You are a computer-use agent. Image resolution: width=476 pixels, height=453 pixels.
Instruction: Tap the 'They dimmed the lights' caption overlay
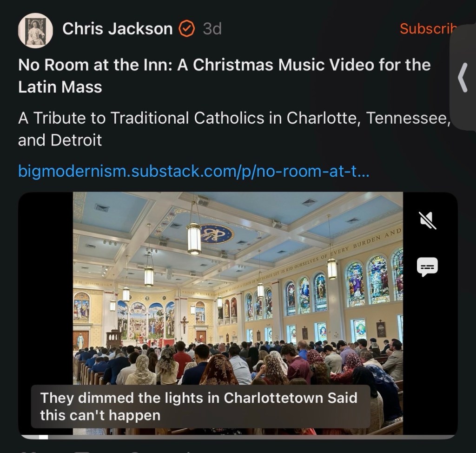pos(200,406)
